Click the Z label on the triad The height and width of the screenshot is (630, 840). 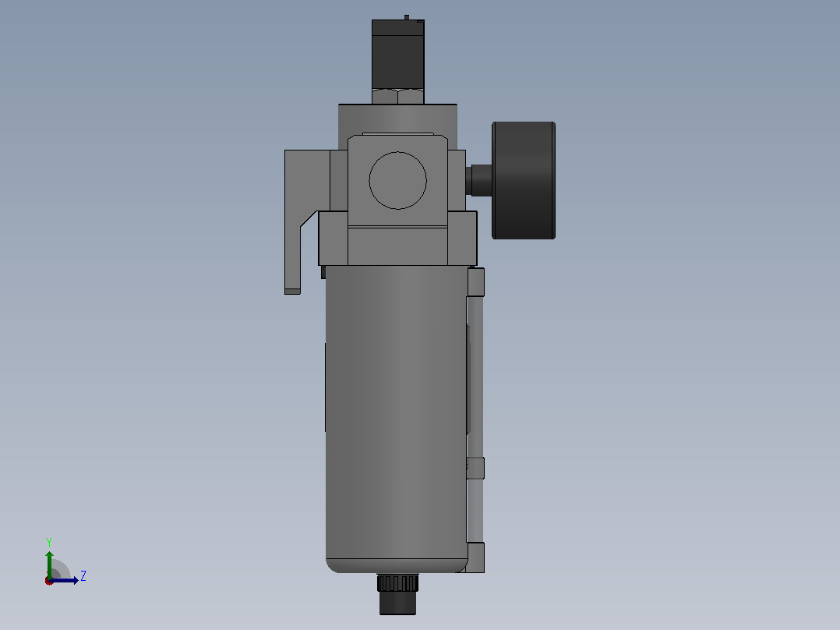83,576
